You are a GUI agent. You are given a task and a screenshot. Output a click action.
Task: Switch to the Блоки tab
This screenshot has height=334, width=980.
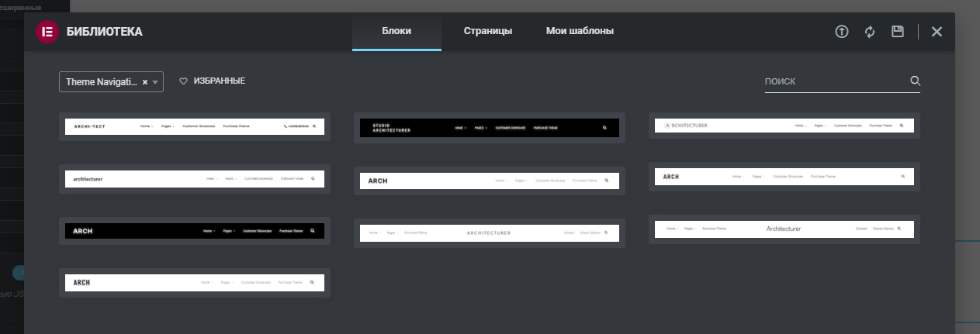397,32
